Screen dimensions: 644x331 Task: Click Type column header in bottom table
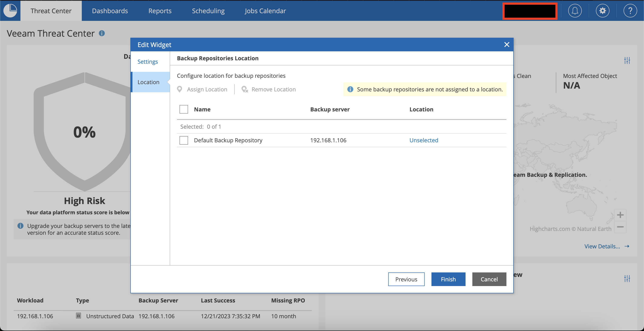click(82, 300)
